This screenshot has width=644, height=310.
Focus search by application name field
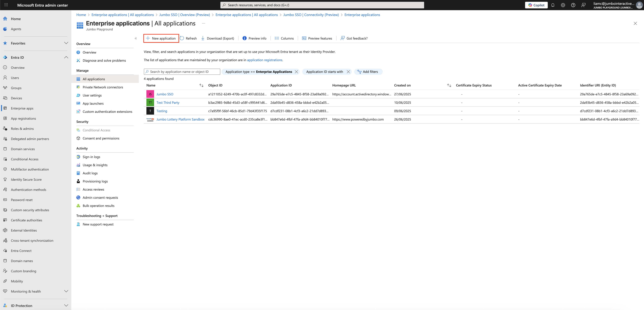(x=182, y=72)
